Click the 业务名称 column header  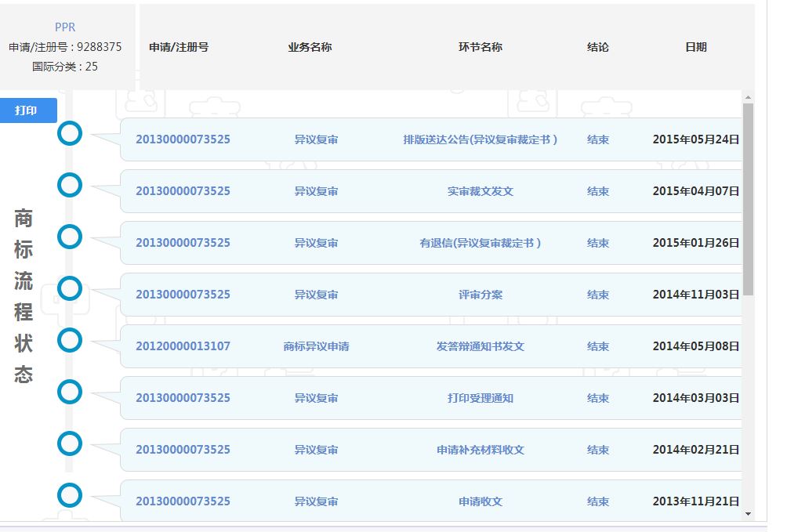tap(309, 46)
